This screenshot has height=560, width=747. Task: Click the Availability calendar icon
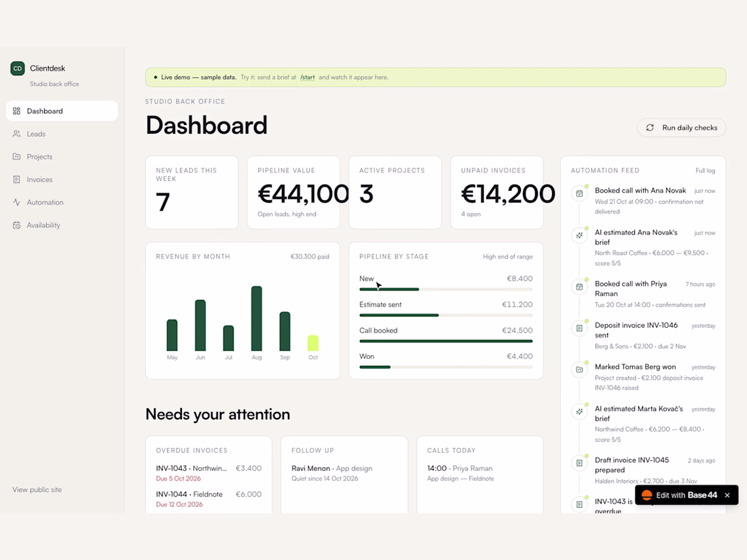click(x=17, y=225)
